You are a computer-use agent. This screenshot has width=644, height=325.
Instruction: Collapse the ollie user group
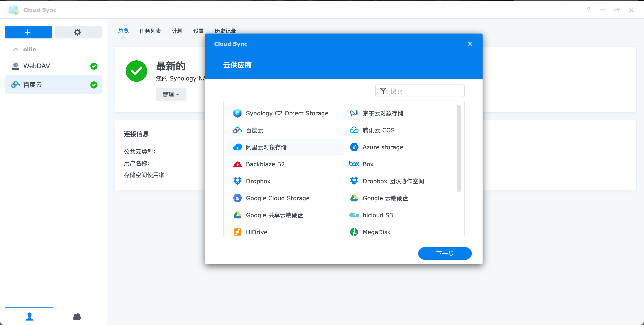pos(15,49)
